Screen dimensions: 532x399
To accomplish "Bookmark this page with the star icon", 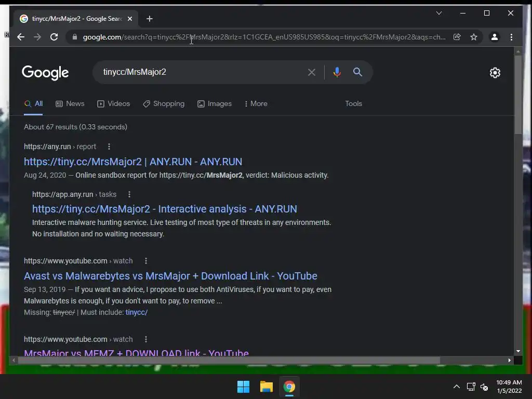I will point(474,37).
